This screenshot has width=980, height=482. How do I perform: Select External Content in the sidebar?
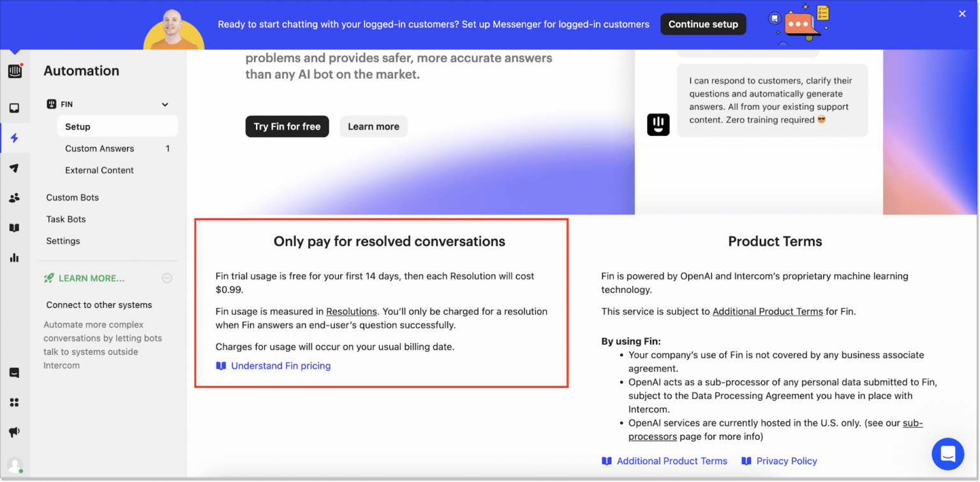click(99, 170)
